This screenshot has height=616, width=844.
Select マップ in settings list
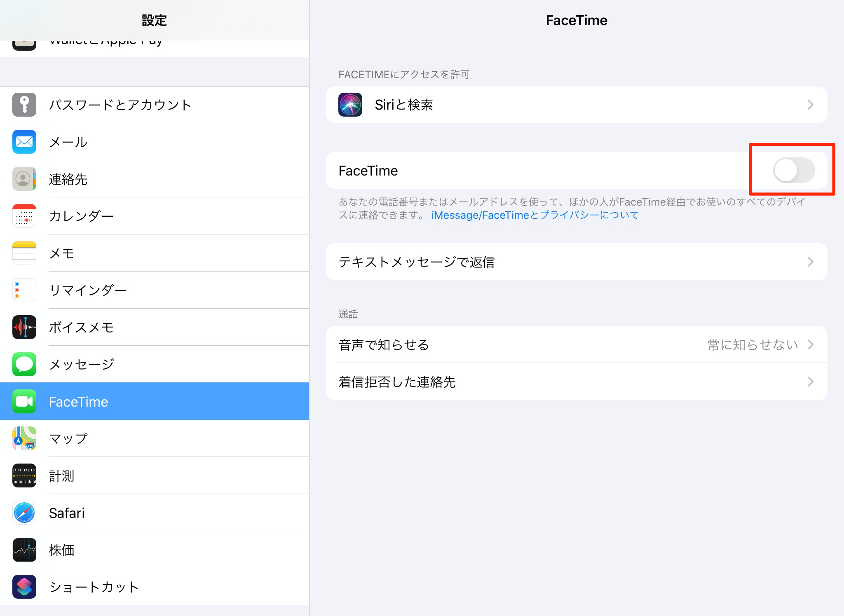pos(155,438)
